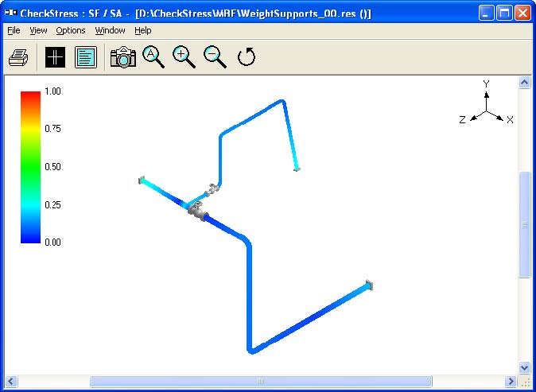The height and width of the screenshot is (392, 536).
Task: Click the anchor at upper right pipe end
Action: coord(297,169)
